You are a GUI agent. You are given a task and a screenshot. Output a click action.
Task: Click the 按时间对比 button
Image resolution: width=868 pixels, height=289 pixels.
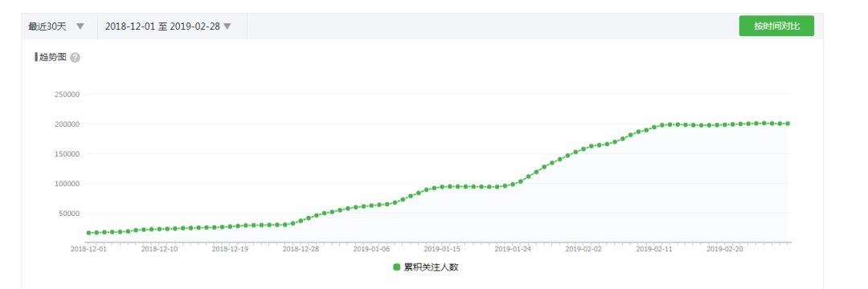tap(776, 26)
